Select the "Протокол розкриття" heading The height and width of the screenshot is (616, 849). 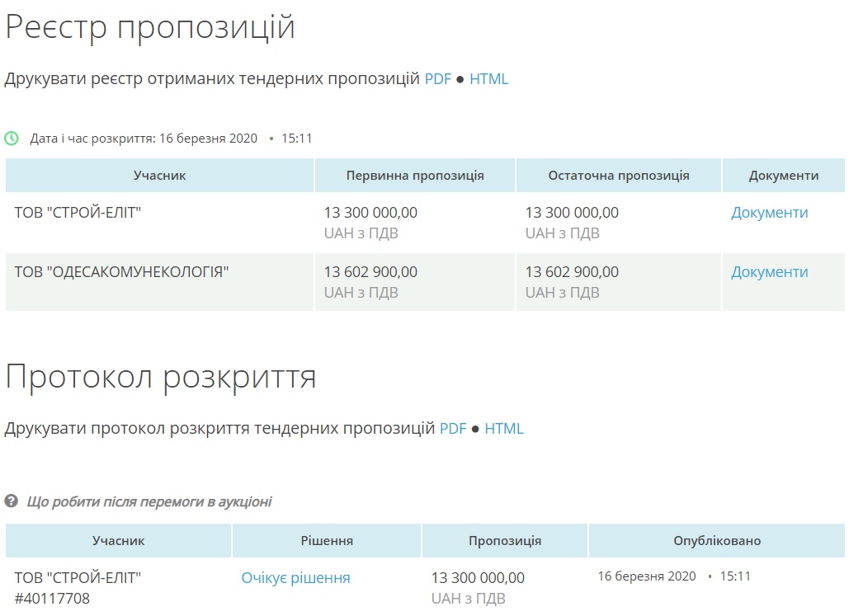point(161,377)
